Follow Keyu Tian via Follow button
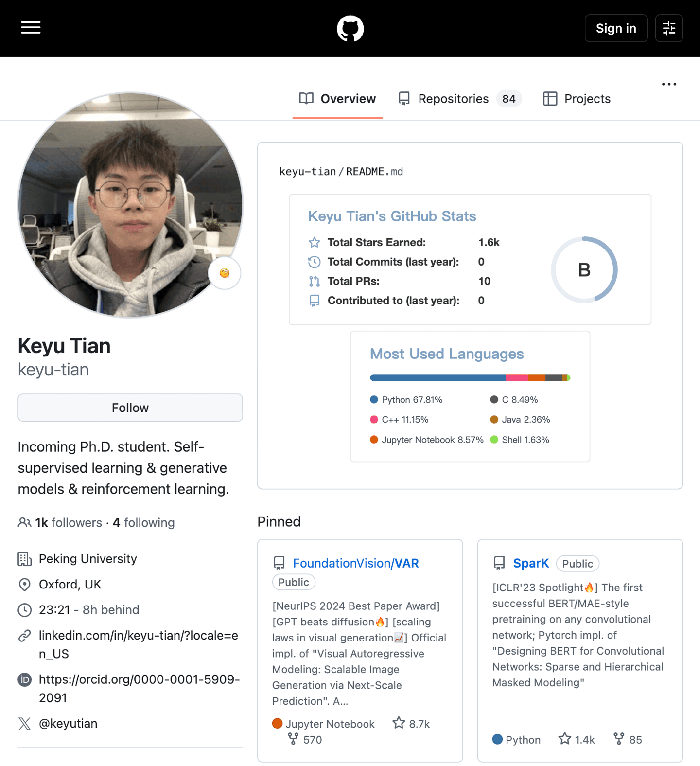The image size is (700, 766). pyautogui.click(x=130, y=408)
